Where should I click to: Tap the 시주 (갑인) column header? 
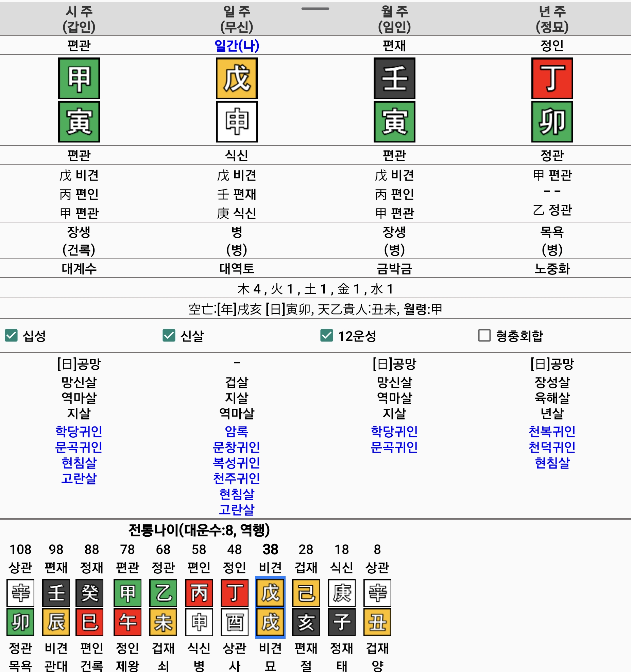79,19
